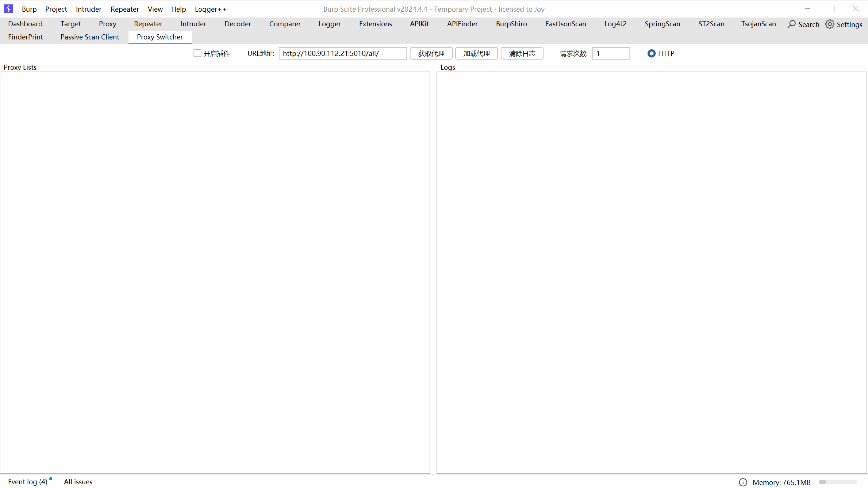This screenshot has width=868, height=489.
Task: Open the All issues panel
Action: coord(78,482)
